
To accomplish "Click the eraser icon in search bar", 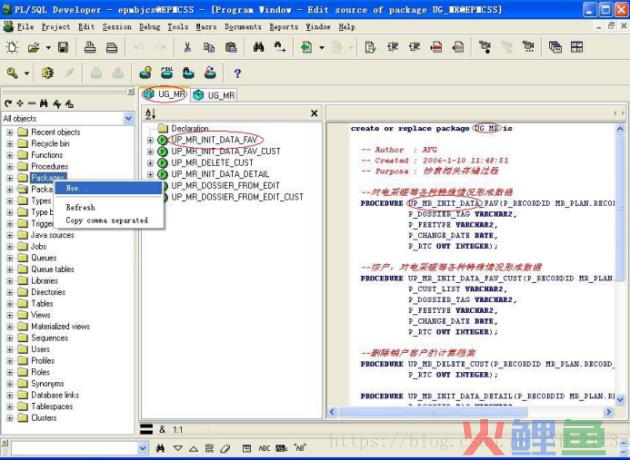I will pos(225,448).
